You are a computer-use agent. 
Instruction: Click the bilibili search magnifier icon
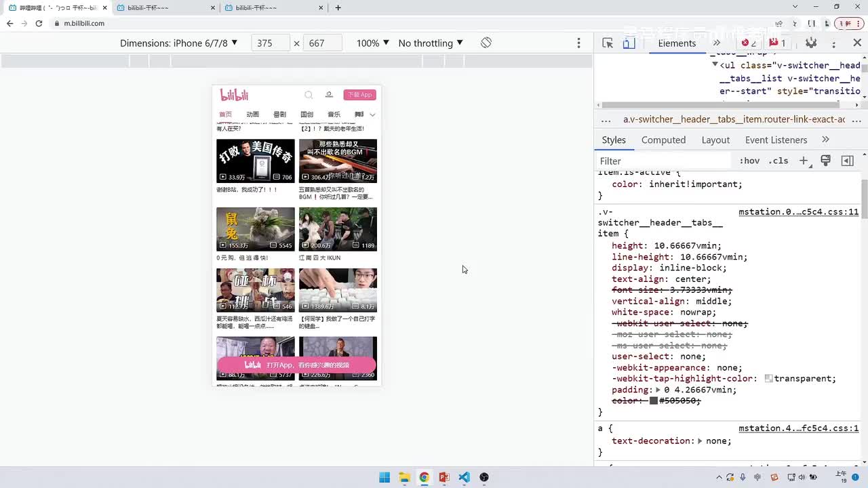[309, 95]
